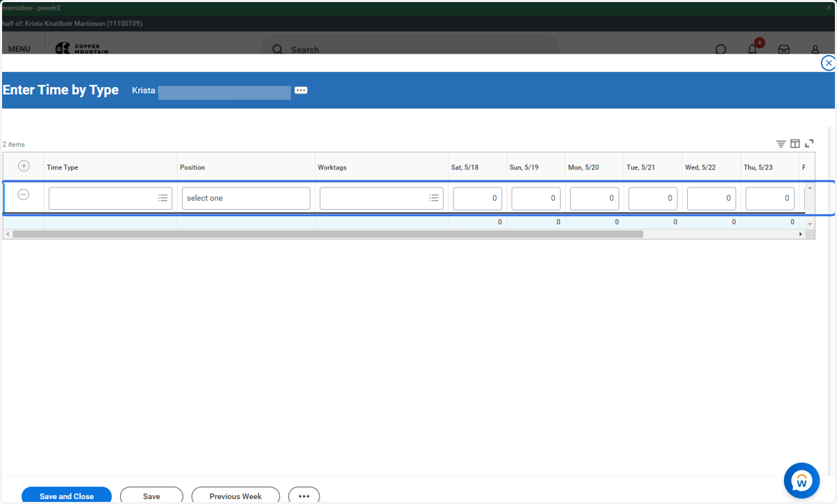Click the right arrow of horizontal scrollbar
The height and width of the screenshot is (504, 837).
coord(801,234)
